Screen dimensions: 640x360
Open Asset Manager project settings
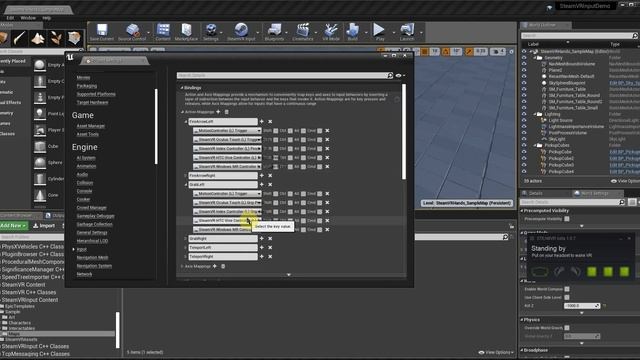pyautogui.click(x=91, y=126)
